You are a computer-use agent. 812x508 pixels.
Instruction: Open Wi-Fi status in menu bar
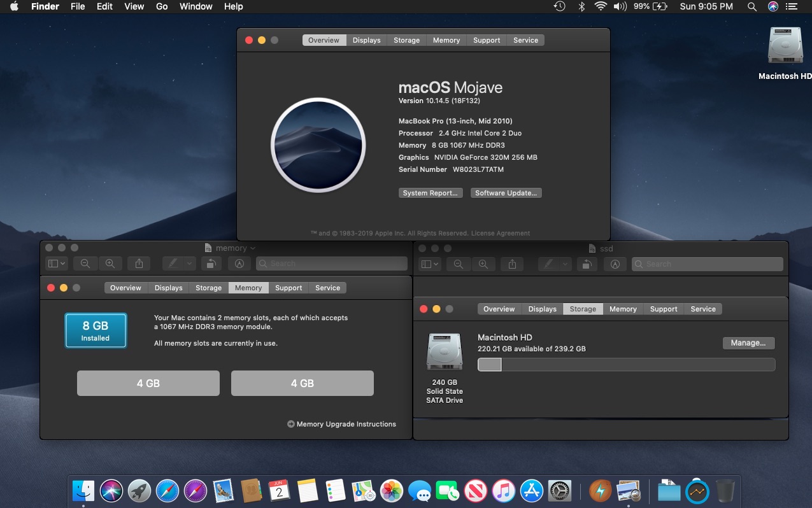click(x=600, y=6)
